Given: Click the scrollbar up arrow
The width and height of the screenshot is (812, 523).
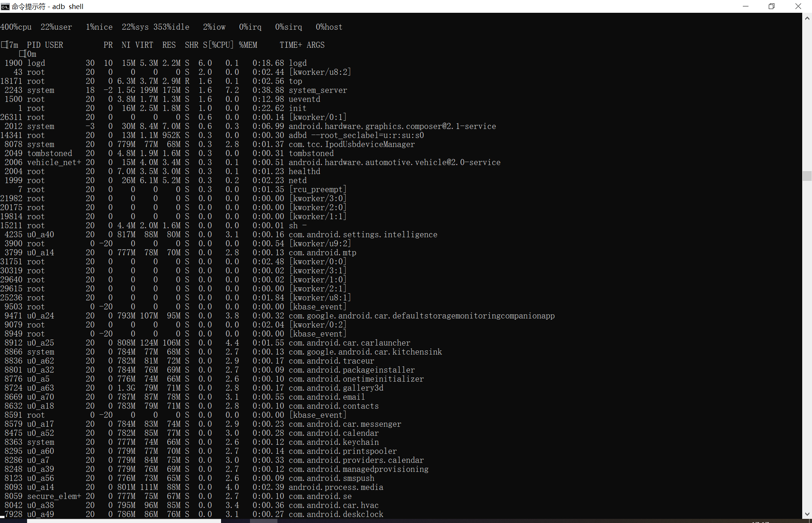Looking at the screenshot, I should 807,18.
